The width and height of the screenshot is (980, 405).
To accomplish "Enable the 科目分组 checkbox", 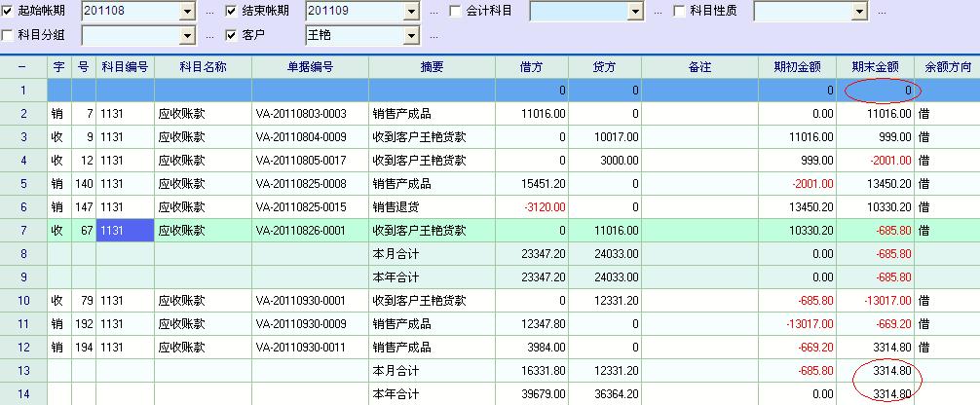I will 9,35.
